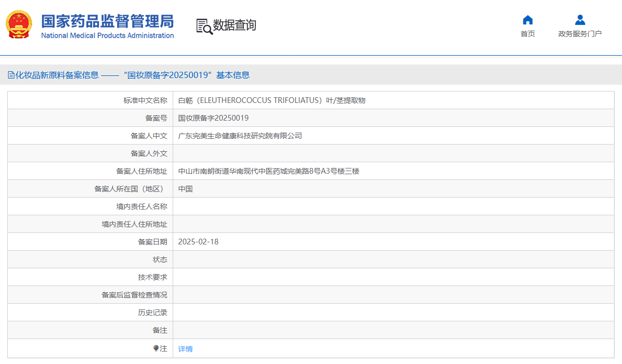Click the home house icon

pos(527,20)
